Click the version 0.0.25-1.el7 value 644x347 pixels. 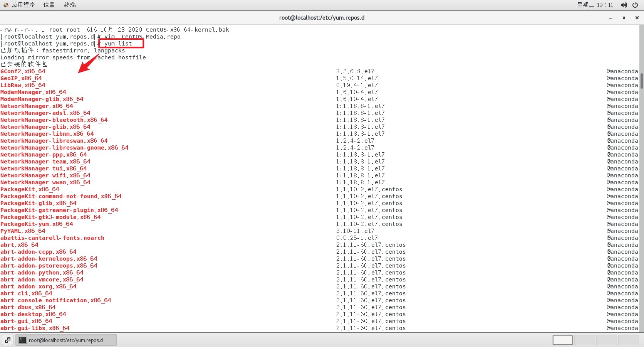tap(357, 238)
